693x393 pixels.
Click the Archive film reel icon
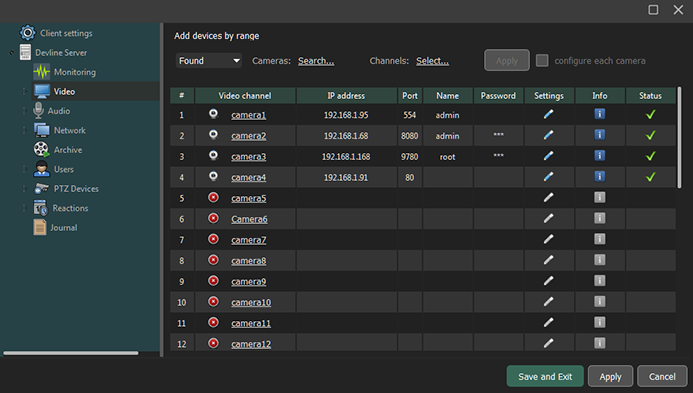tap(42, 149)
